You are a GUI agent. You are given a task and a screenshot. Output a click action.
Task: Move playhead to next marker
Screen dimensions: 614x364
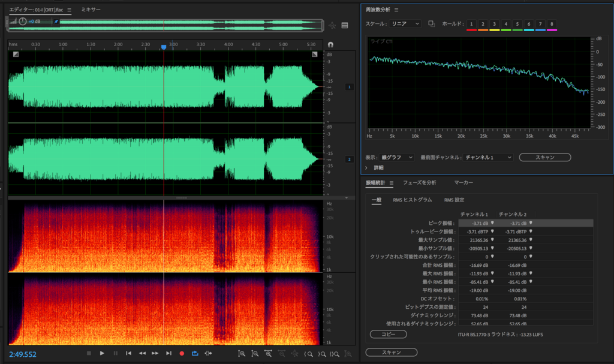(168, 353)
